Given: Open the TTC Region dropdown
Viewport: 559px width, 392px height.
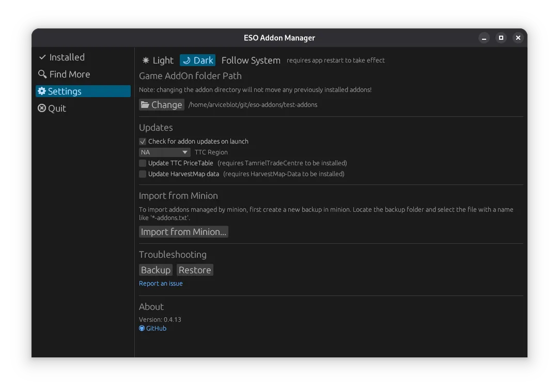Looking at the screenshot, I should (x=165, y=152).
